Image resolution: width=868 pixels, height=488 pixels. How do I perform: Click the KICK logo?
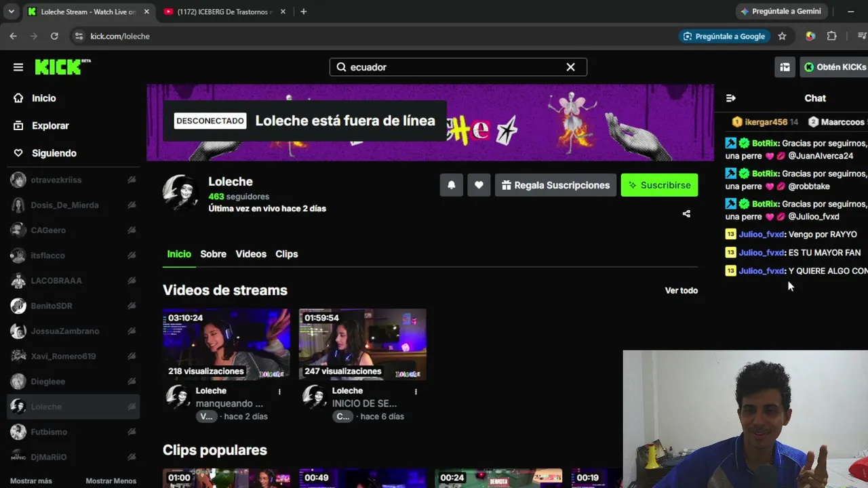click(x=62, y=66)
